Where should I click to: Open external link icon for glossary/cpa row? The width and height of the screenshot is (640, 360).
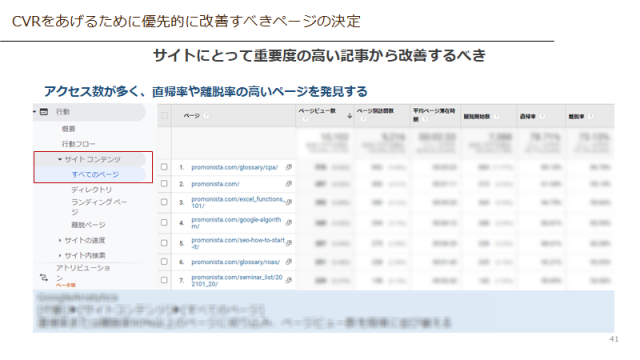click(289, 167)
